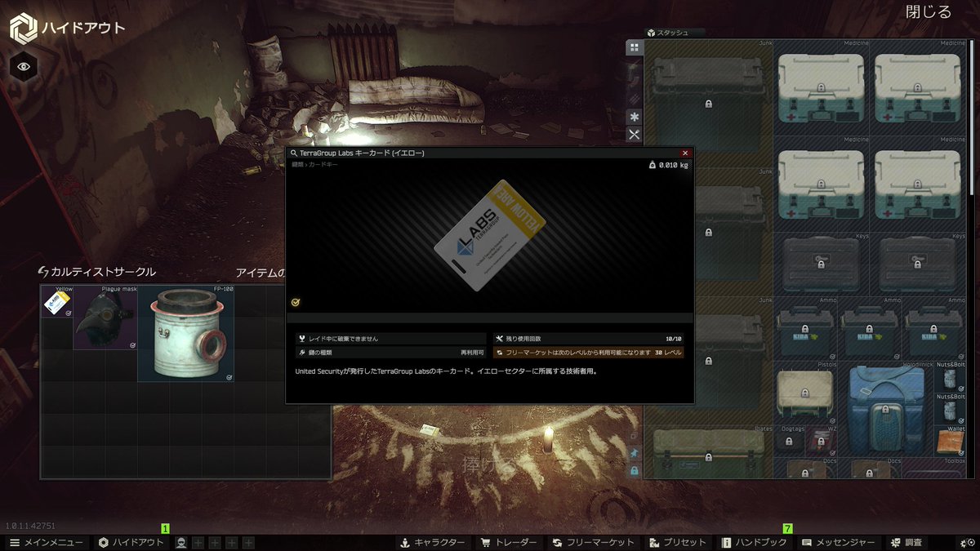980x551 pixels.
Task: Click the Hideout hexagon logo icon
Action: coord(23,29)
